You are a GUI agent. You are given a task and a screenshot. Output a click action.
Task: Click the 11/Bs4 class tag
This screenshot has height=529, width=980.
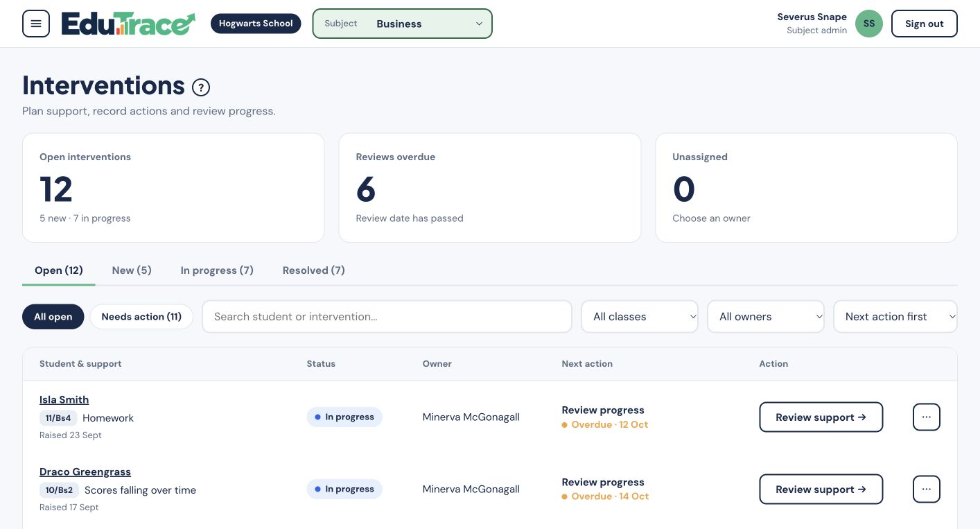pos(58,418)
